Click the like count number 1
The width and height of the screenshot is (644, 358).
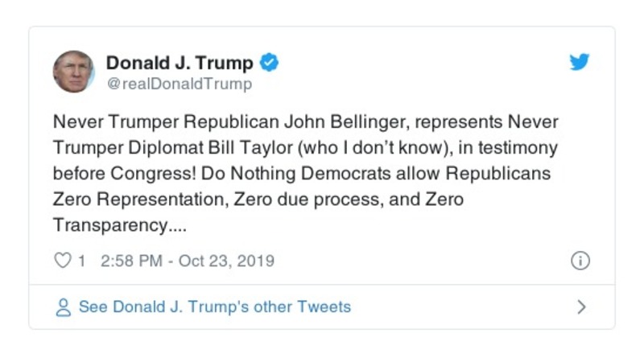click(81, 261)
